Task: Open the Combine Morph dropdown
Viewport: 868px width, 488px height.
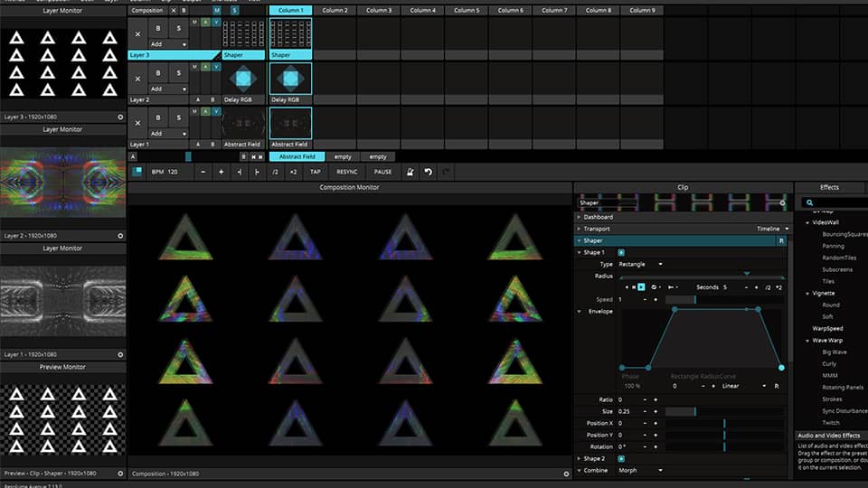Action: (640, 470)
